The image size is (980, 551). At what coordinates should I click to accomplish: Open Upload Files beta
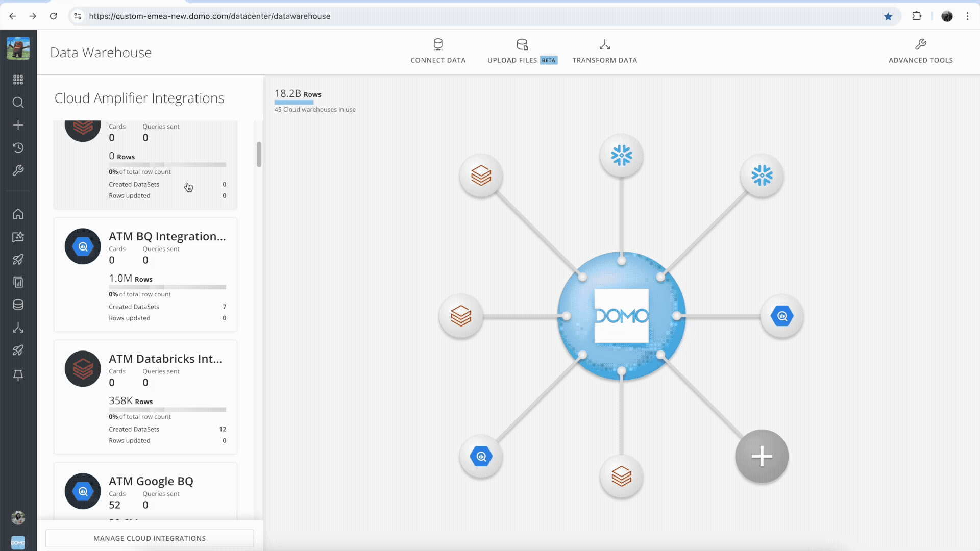[522, 51]
